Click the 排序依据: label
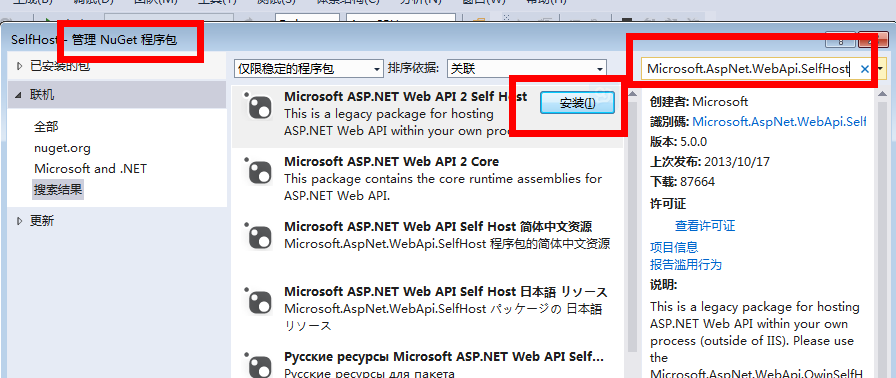Viewport: 896px width, 378px height. click(x=414, y=69)
